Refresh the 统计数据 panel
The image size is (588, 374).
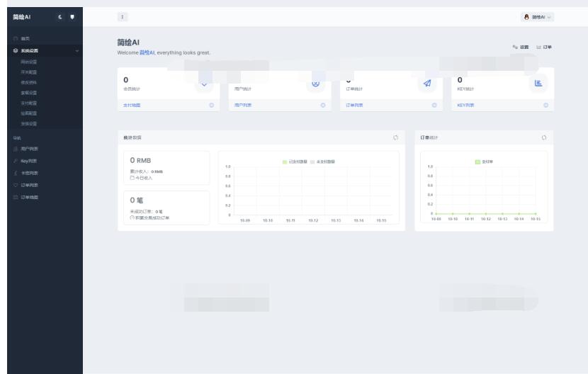pos(396,137)
